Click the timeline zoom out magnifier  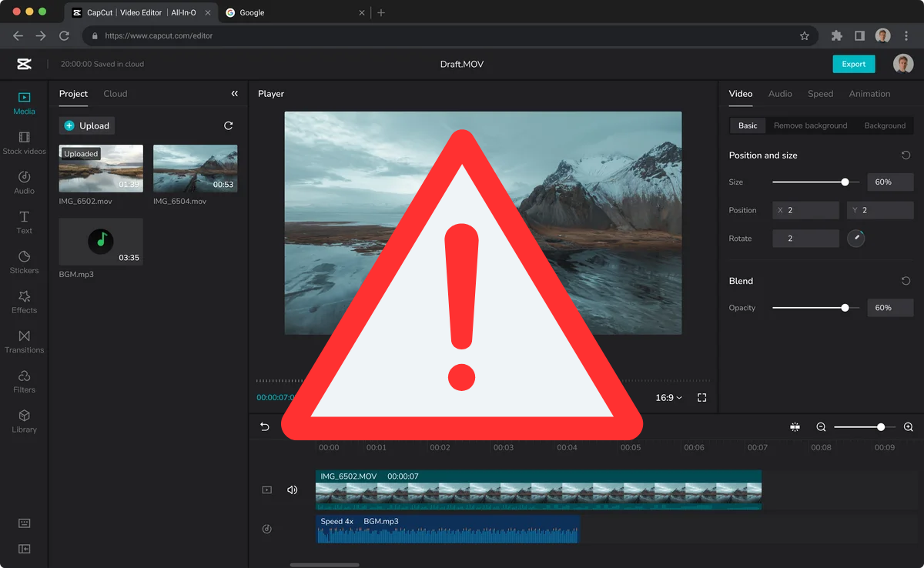tap(821, 427)
